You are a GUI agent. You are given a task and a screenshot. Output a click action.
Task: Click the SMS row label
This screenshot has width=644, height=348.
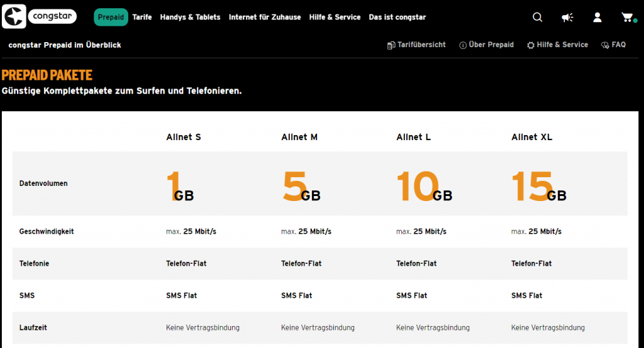[27, 295]
